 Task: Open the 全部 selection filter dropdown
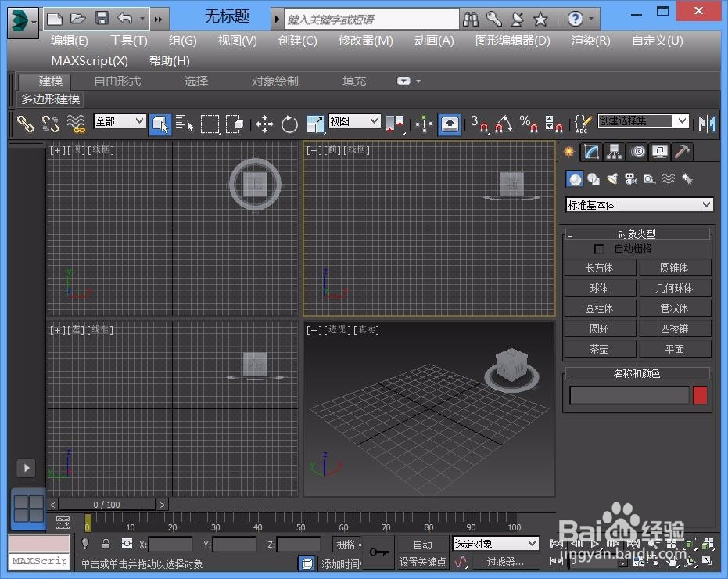click(x=119, y=121)
